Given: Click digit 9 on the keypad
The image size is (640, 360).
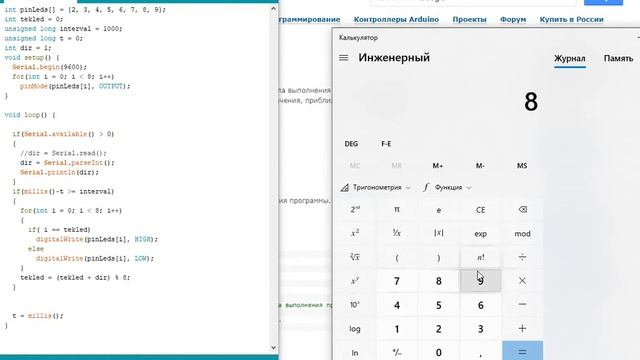Looking at the screenshot, I should [x=481, y=281].
